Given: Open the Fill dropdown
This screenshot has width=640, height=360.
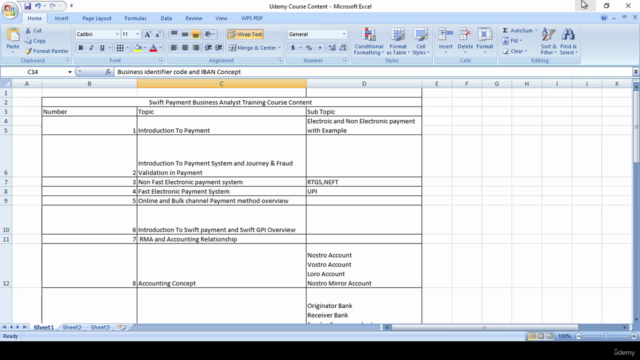Looking at the screenshot, I should (x=512, y=41).
